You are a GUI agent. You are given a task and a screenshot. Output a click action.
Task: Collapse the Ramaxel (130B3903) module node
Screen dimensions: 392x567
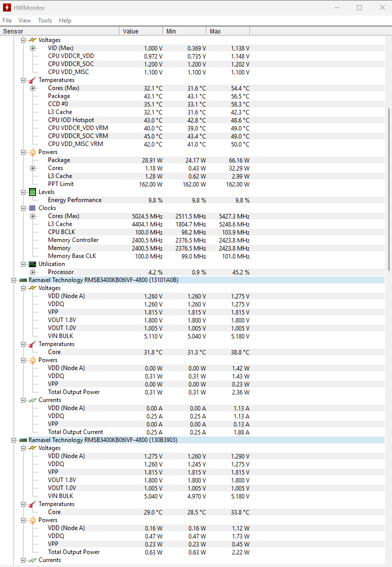click(13, 440)
